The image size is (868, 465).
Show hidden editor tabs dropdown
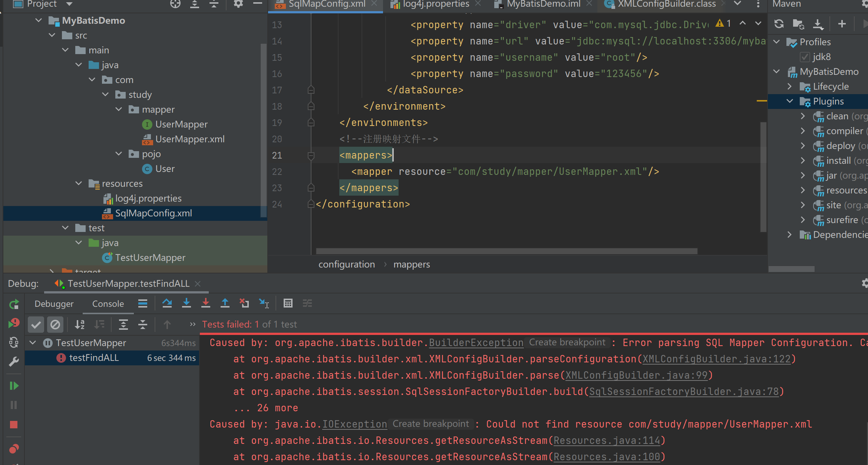click(737, 4)
